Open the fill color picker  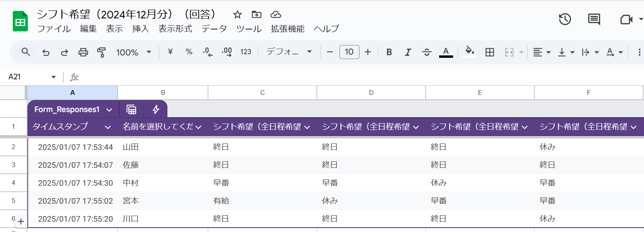470,52
